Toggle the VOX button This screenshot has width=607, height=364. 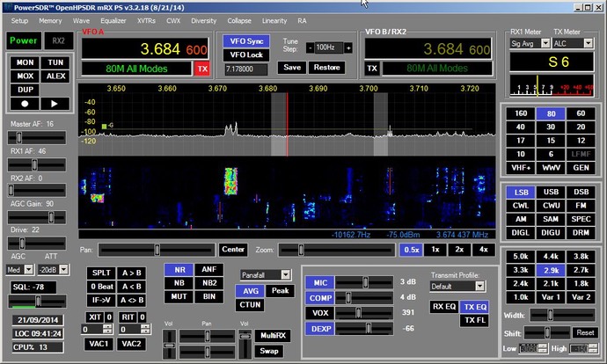[x=320, y=313]
